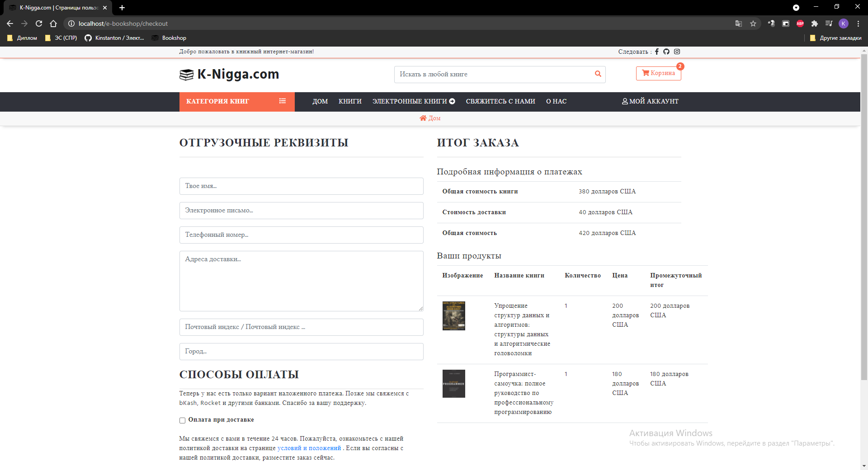This screenshot has height=470, width=868.
Task: Click the scrollbar down arrow
Action: click(864, 466)
